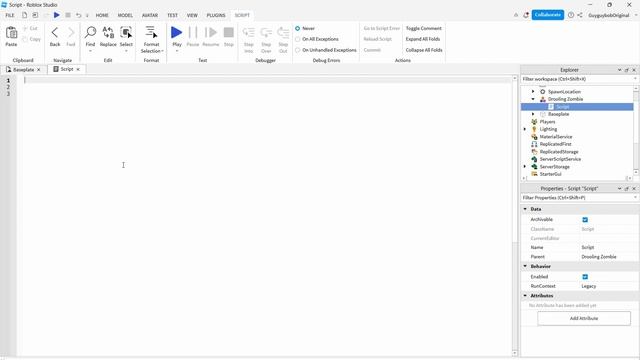Viewport: 640px width, 360px height.
Task: Click the quick-access Undo icon
Action: click(x=78, y=15)
